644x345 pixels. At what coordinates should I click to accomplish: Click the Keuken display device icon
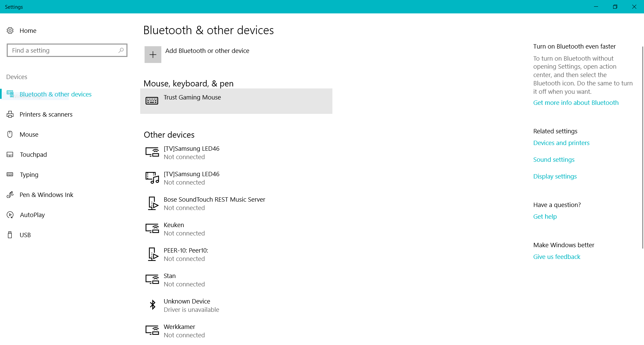152,229
